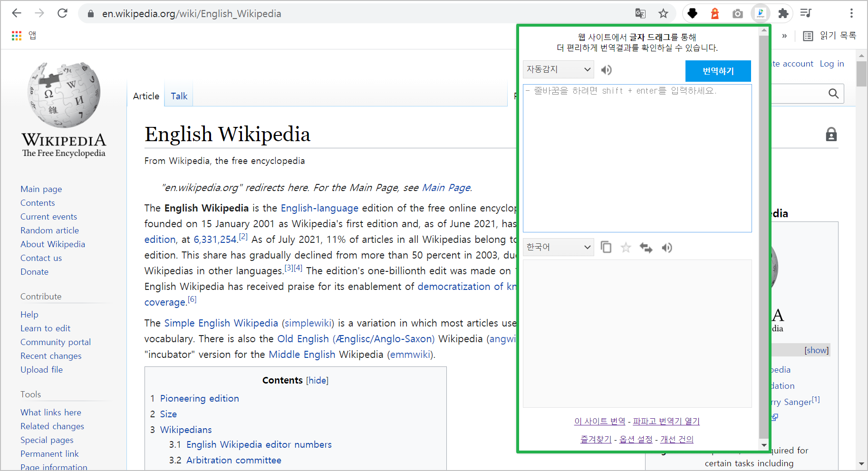Click the browser forward arrow
Screen dimensions: 868x471
click(x=39, y=13)
